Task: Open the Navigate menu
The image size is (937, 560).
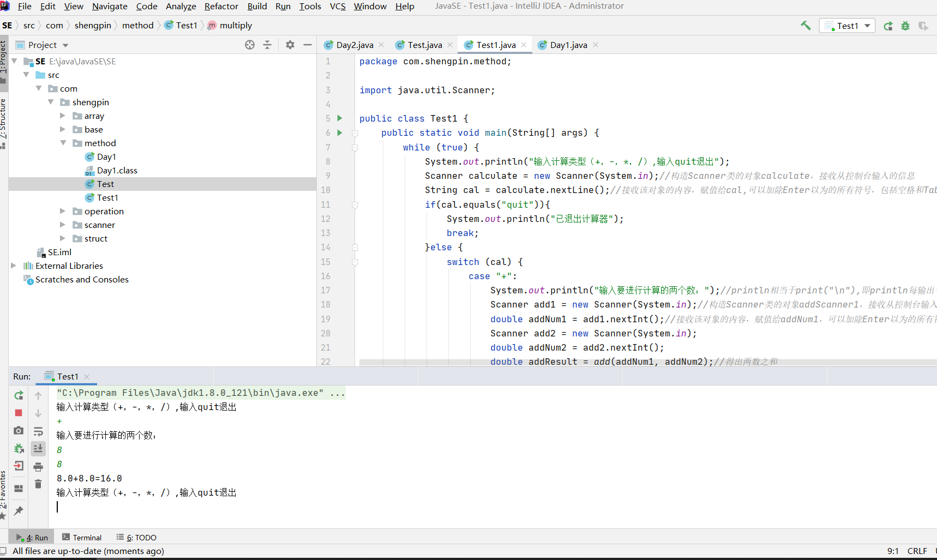Action: [110, 6]
